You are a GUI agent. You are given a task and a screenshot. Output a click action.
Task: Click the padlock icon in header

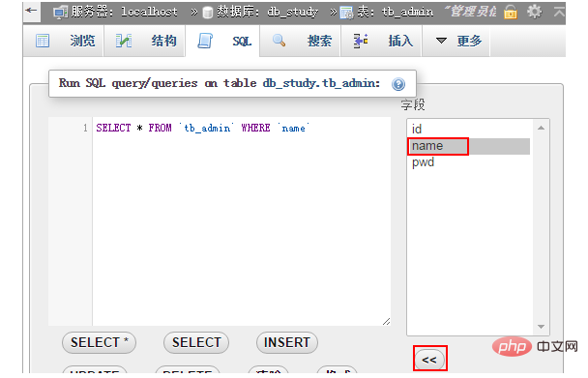(510, 12)
